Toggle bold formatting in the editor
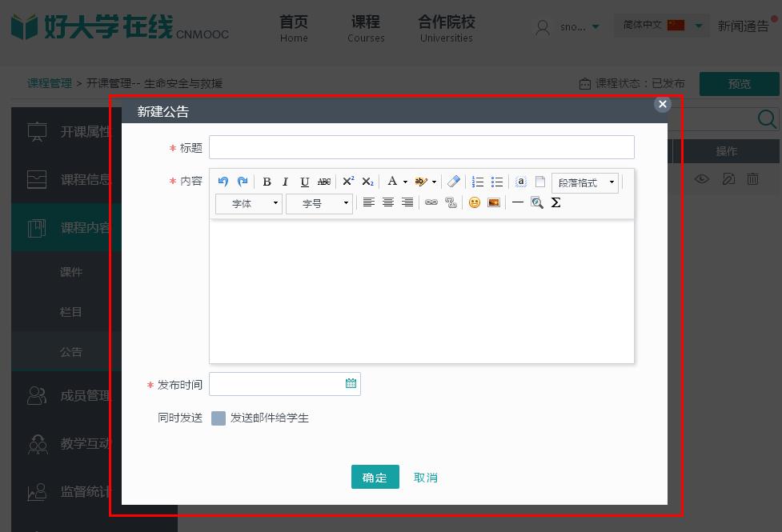 267,182
